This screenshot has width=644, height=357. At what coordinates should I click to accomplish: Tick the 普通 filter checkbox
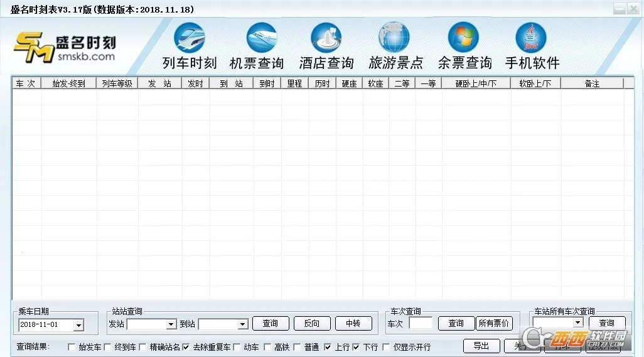pyautogui.click(x=297, y=347)
